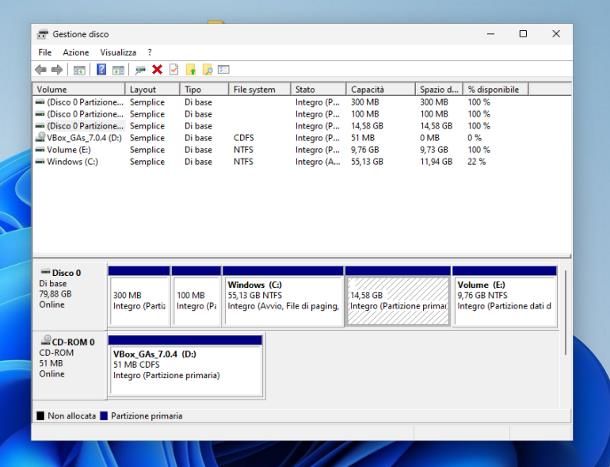Open the Visualizza menu
This screenshot has width=610, height=467.
click(118, 53)
